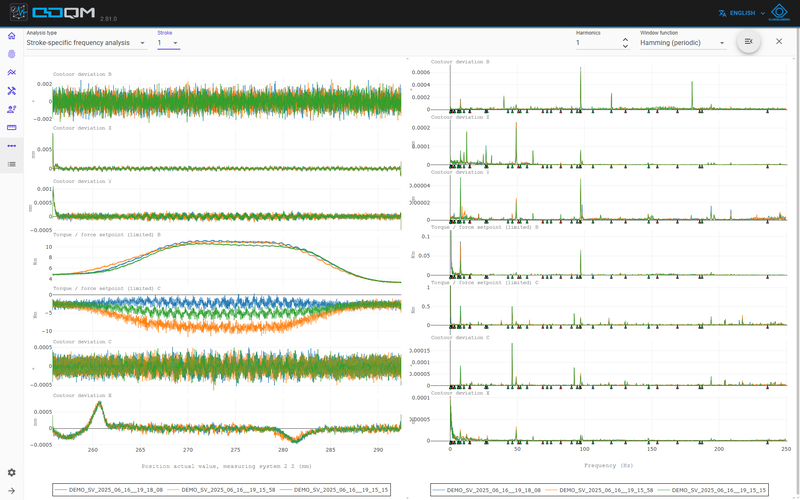Open the crossed tools sidebar icon
Screen dimensions: 800x500
[11, 91]
